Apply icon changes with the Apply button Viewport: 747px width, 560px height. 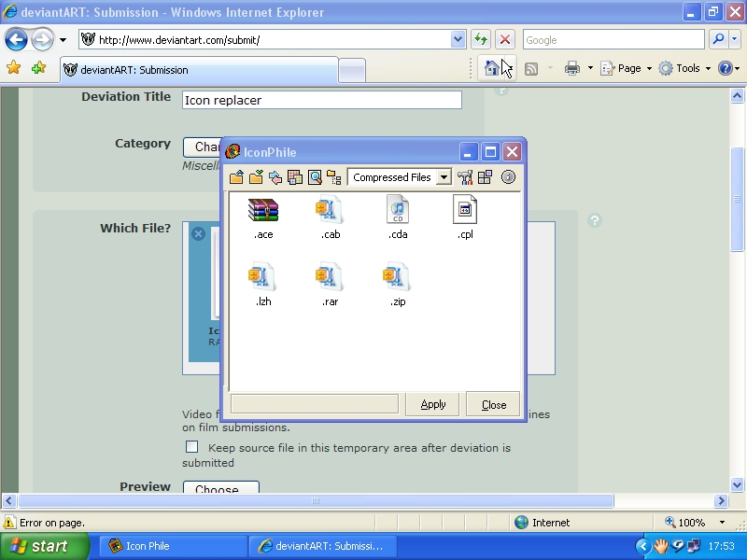(432, 404)
